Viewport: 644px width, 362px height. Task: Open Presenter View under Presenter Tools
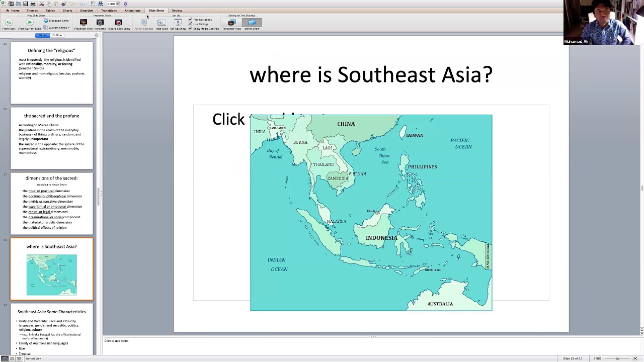(84, 24)
